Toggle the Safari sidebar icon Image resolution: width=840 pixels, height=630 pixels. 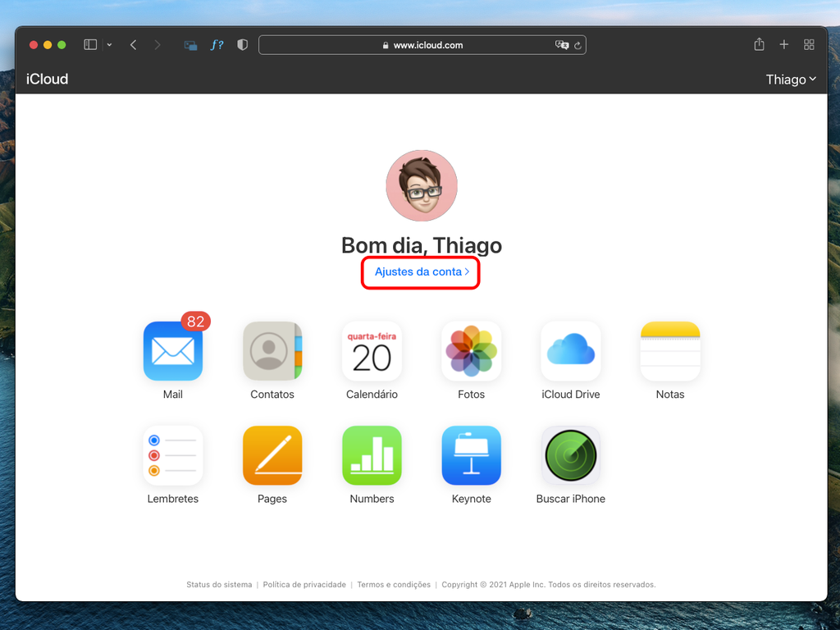[90, 44]
